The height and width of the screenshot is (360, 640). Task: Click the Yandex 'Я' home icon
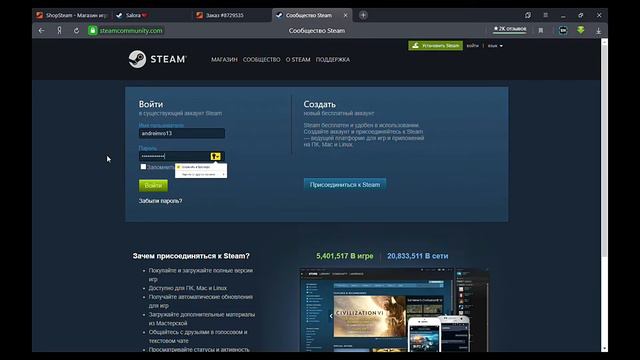60,31
